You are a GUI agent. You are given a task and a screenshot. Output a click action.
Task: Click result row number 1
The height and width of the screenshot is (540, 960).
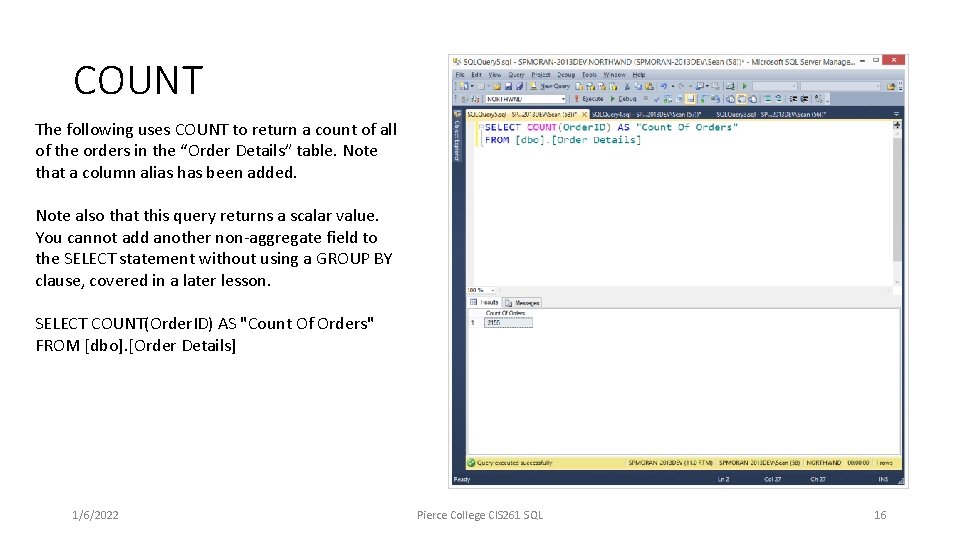coord(473,323)
